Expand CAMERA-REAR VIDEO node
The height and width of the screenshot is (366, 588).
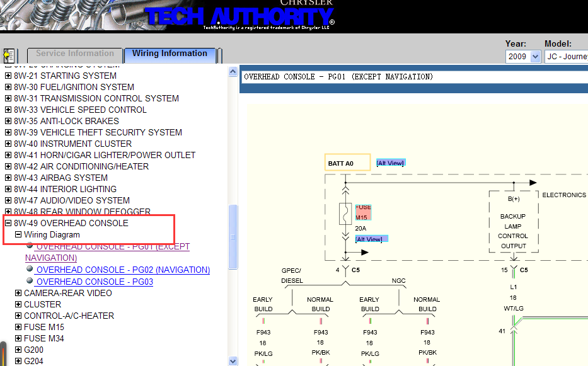click(18, 294)
